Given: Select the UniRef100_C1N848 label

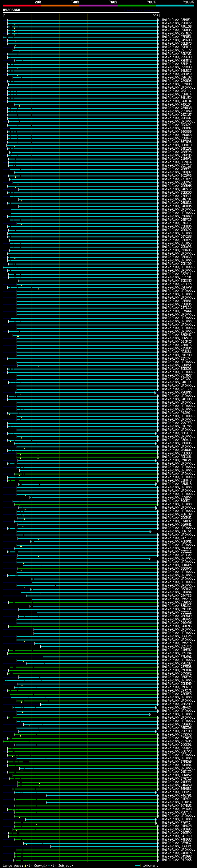Looking at the screenshot, I should click(x=177, y=481).
